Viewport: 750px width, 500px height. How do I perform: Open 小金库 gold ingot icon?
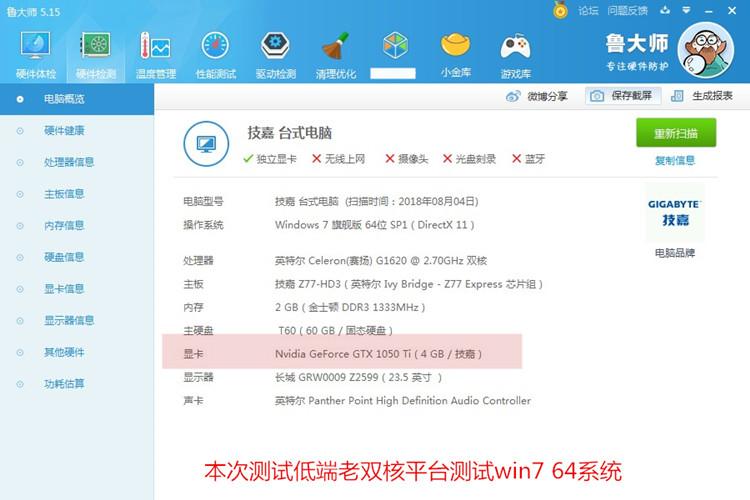pos(455,55)
